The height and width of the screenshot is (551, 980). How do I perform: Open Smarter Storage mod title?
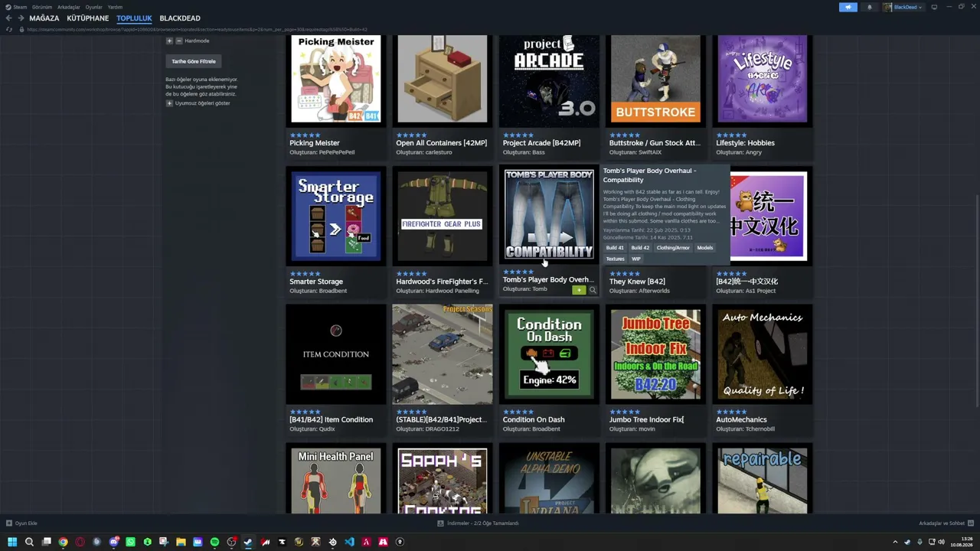(x=316, y=282)
